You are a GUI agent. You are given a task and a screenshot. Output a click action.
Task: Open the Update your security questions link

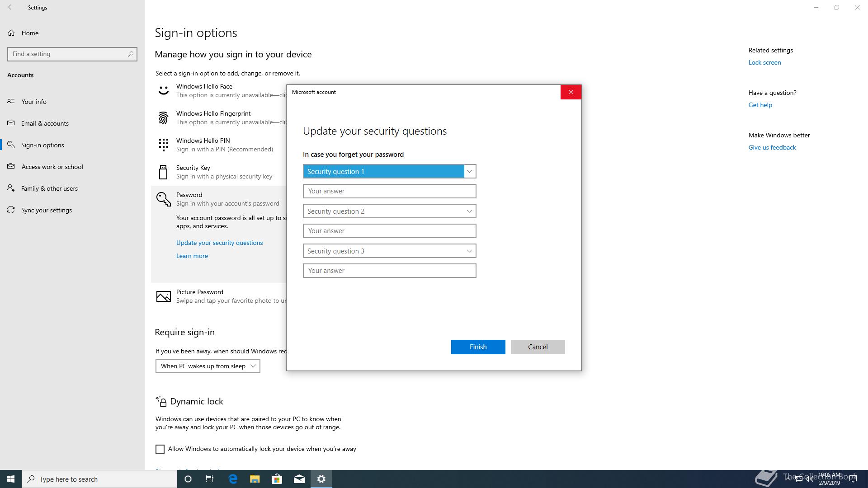point(219,243)
